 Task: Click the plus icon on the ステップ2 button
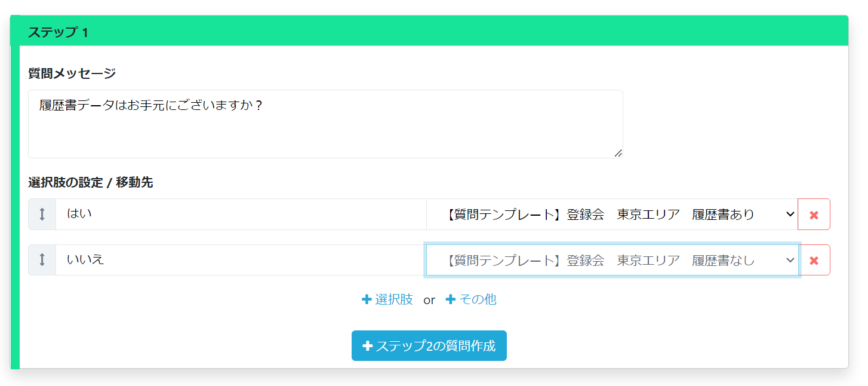click(x=368, y=346)
